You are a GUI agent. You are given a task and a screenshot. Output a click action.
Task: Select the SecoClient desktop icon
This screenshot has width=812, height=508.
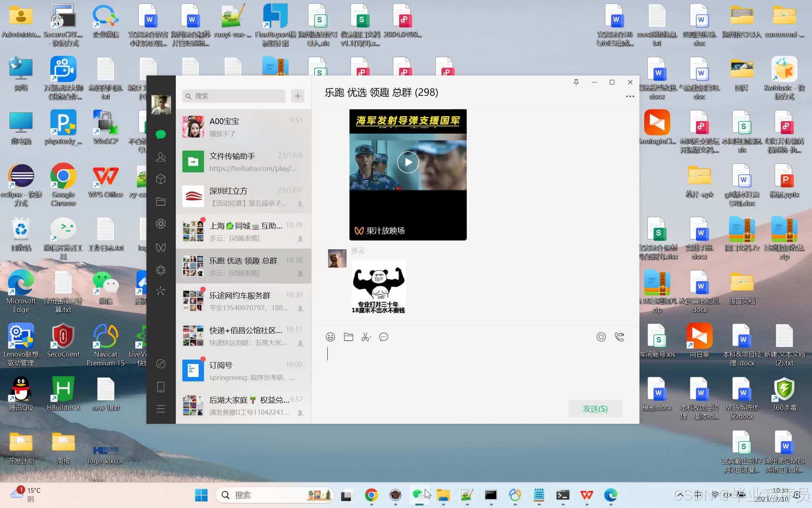click(x=63, y=340)
